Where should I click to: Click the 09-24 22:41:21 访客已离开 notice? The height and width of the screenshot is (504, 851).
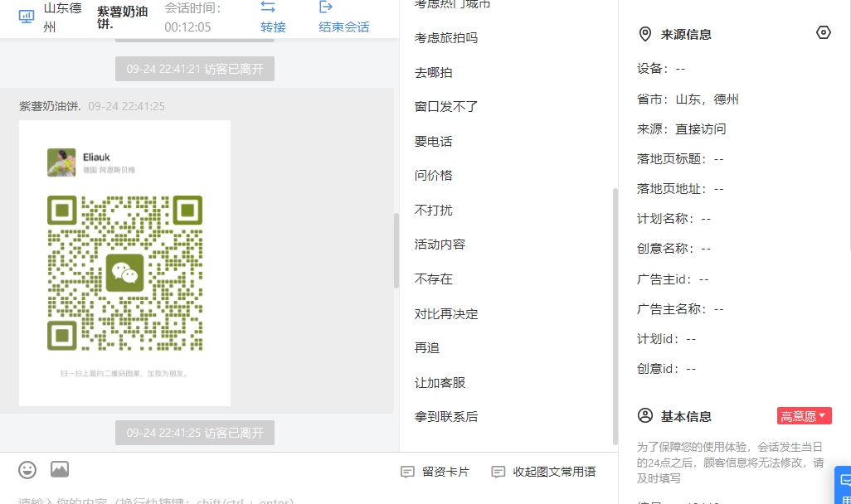click(195, 69)
